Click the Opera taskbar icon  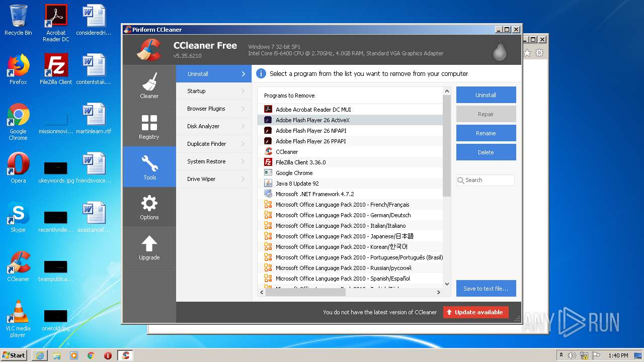(108, 355)
